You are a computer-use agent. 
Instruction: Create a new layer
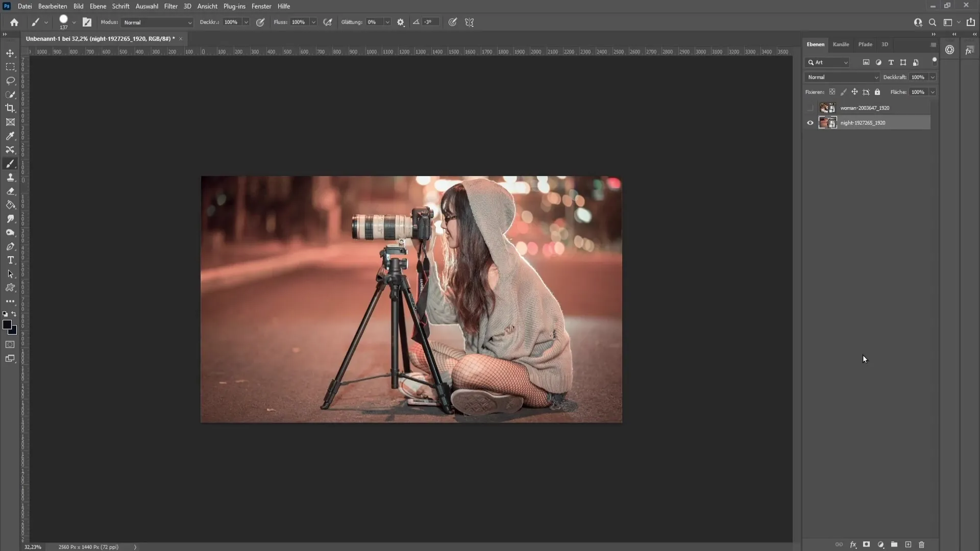(908, 545)
